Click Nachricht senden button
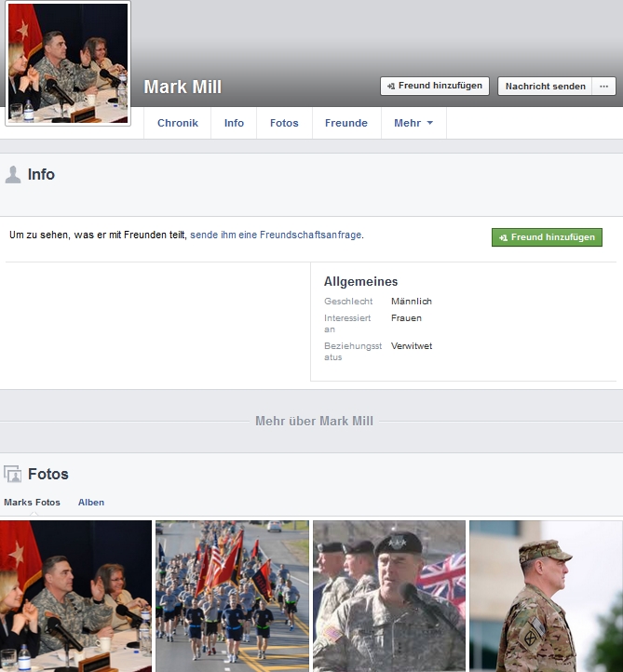The image size is (623, 672). [545, 87]
